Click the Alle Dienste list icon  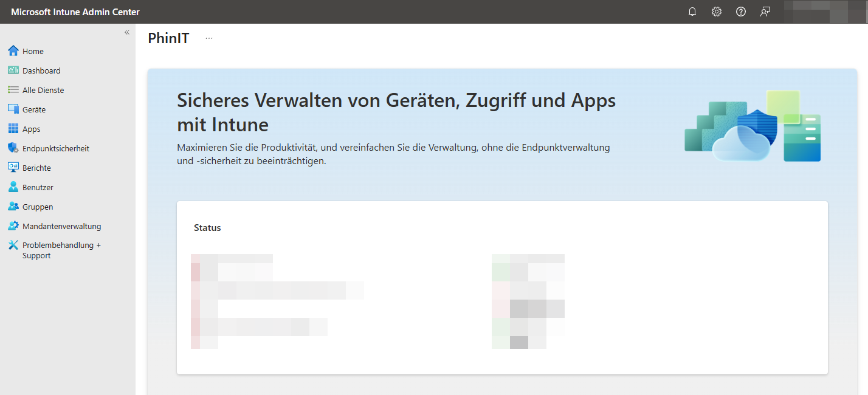click(13, 90)
